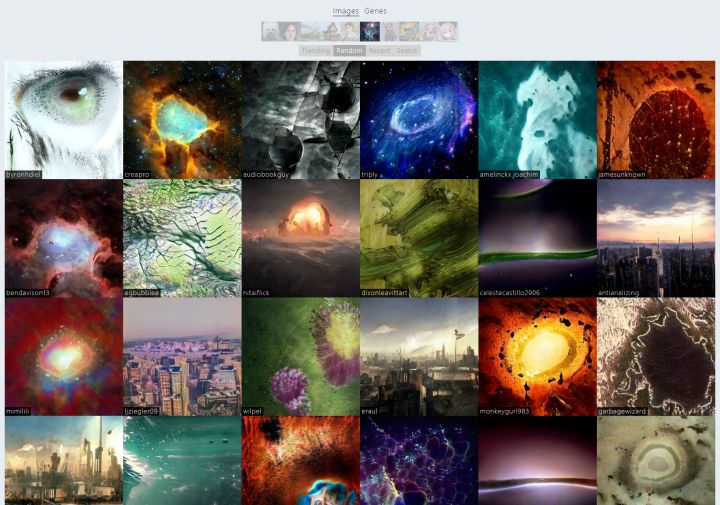Open triply's blue galaxy image
Image resolution: width=720 pixels, height=505 pixels.
419,120
